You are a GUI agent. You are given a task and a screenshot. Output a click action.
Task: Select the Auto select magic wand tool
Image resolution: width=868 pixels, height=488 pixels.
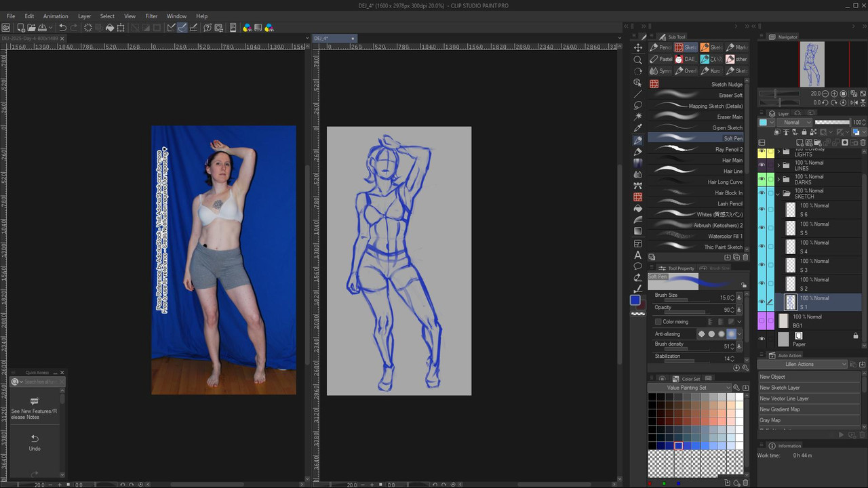coord(637,117)
